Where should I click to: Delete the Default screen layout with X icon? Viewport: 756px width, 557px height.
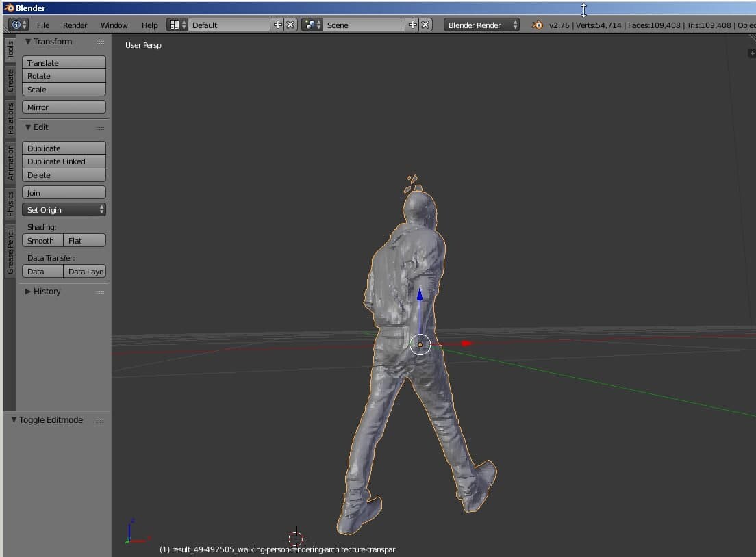(x=290, y=25)
